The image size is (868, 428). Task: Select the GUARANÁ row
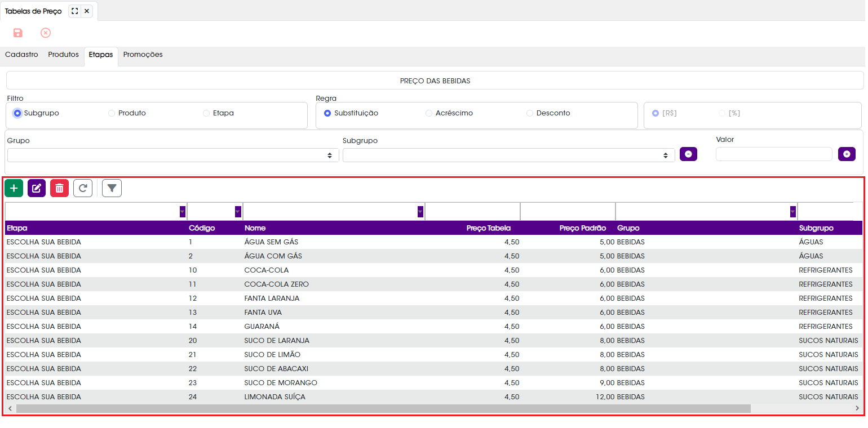coord(433,327)
